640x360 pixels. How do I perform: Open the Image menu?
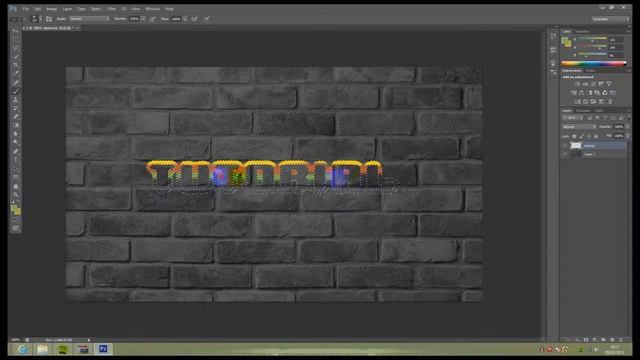(x=51, y=9)
